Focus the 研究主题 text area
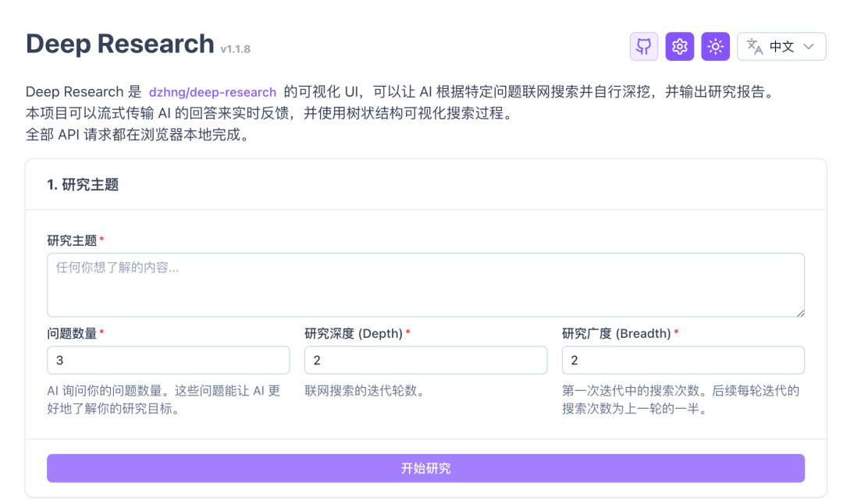843x504 pixels. 426,285
